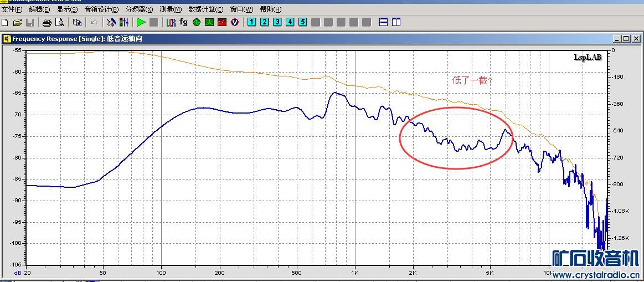Stop measurement with the gray square button
The height and width of the screenshot is (282, 644).
click(153, 22)
